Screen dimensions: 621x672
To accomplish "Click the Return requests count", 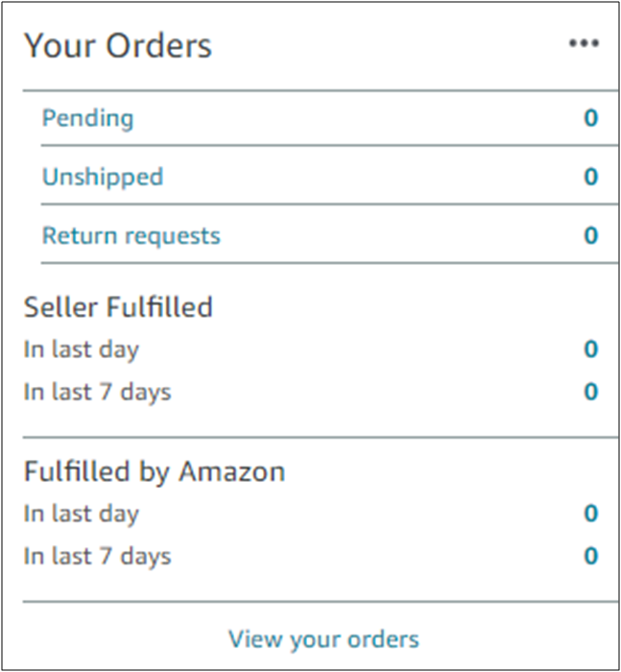I will coord(591,235).
